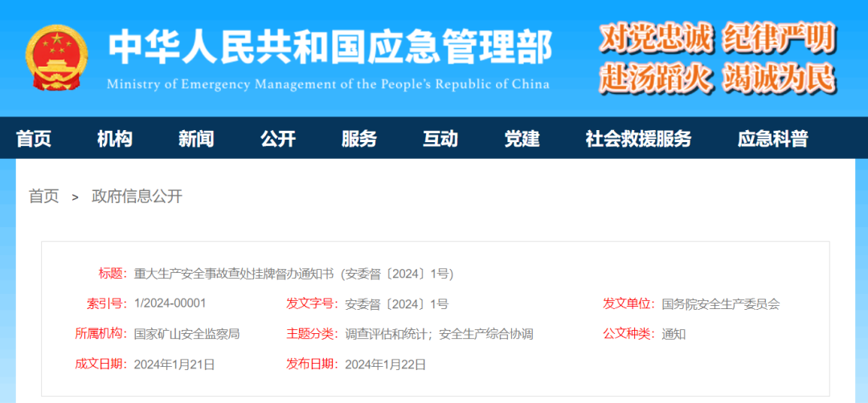Click the 公文种类 field label
This screenshot has height=403, width=868.
629,334
